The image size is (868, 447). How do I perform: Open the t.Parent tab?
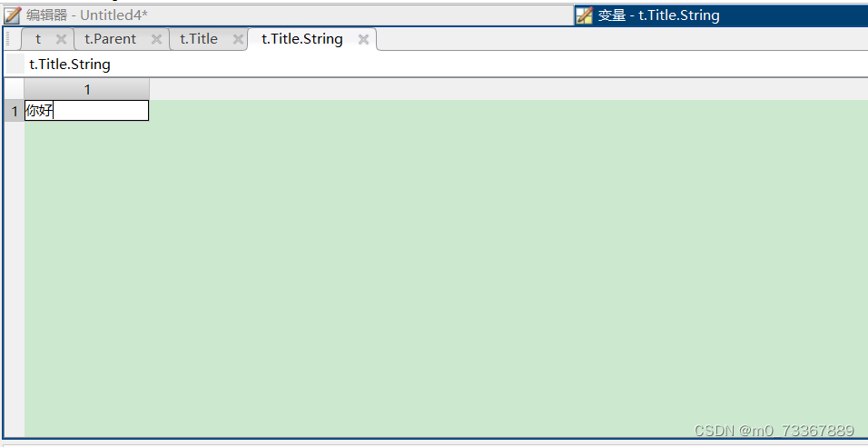(110, 39)
